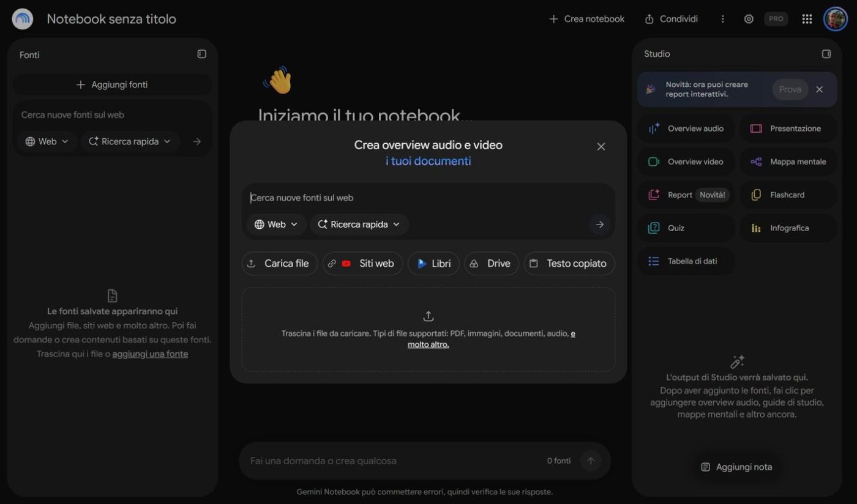The height and width of the screenshot is (504, 857).
Task: Open the Web dropdown in dialog
Action: click(276, 224)
